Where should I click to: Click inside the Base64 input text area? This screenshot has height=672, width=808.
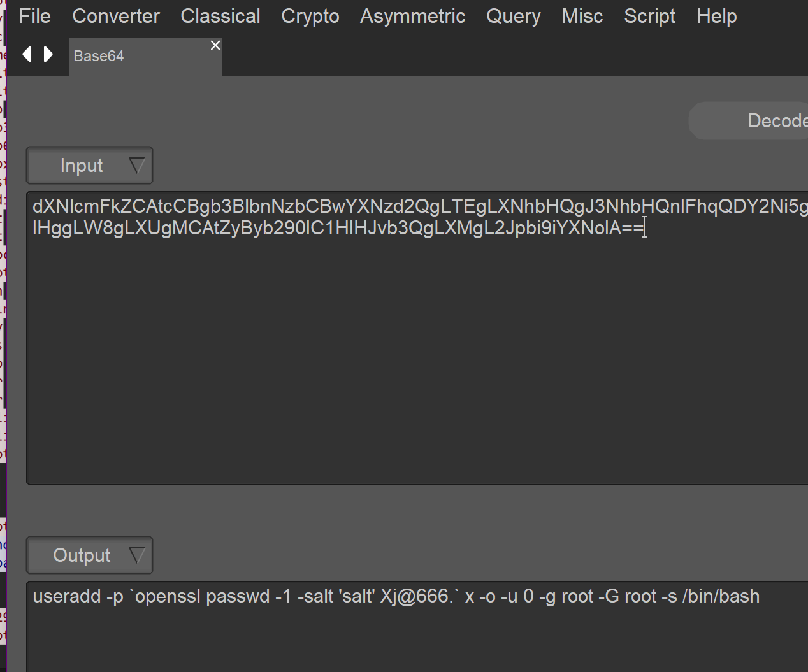(414, 350)
